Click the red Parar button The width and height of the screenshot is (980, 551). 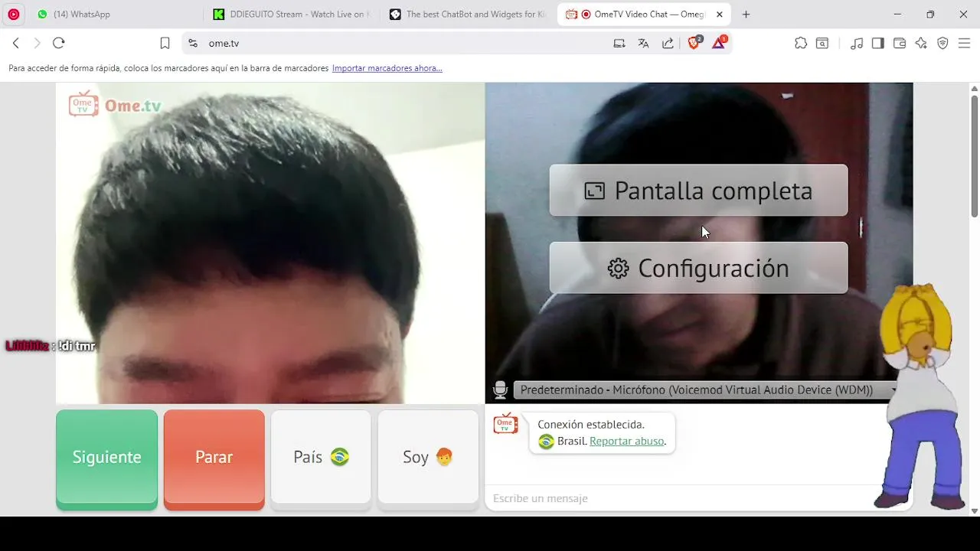214,458
